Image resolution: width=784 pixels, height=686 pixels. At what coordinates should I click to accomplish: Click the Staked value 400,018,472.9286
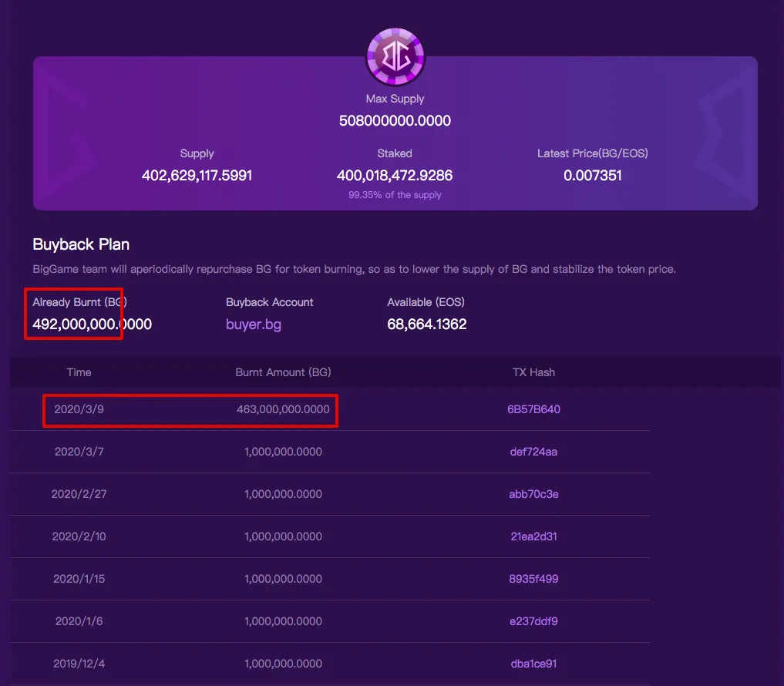pos(395,176)
